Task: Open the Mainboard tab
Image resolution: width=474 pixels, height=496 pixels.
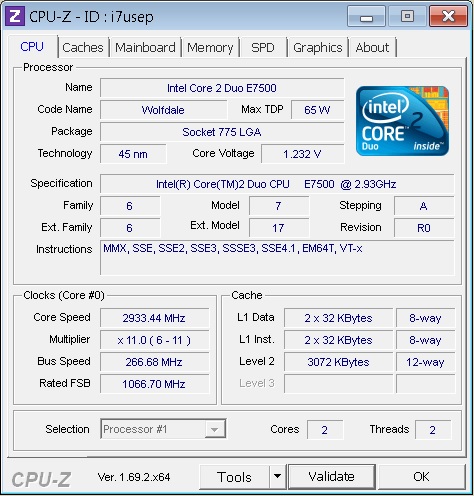Action: point(145,48)
